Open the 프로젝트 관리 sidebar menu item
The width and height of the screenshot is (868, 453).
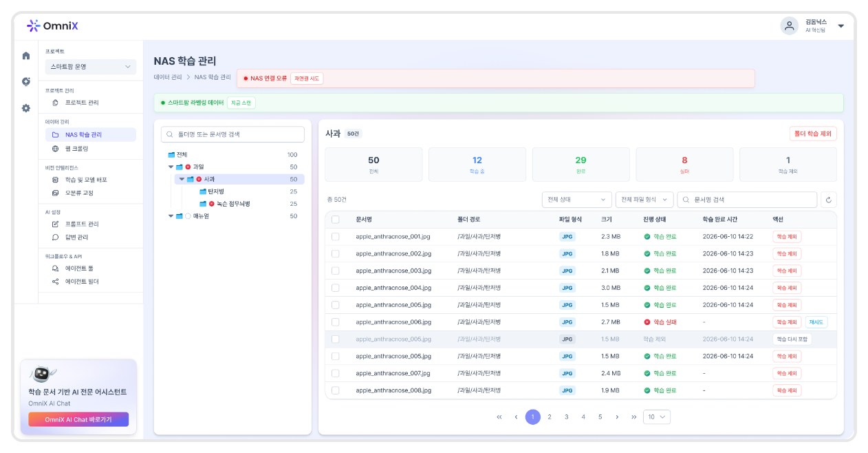coord(82,103)
